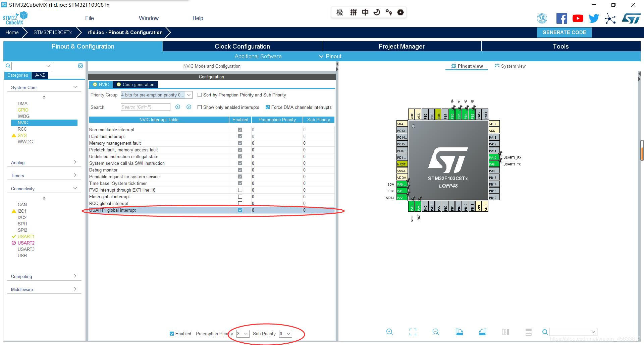
Task: Click the right vertical scrollbar handle
Action: click(x=642, y=150)
